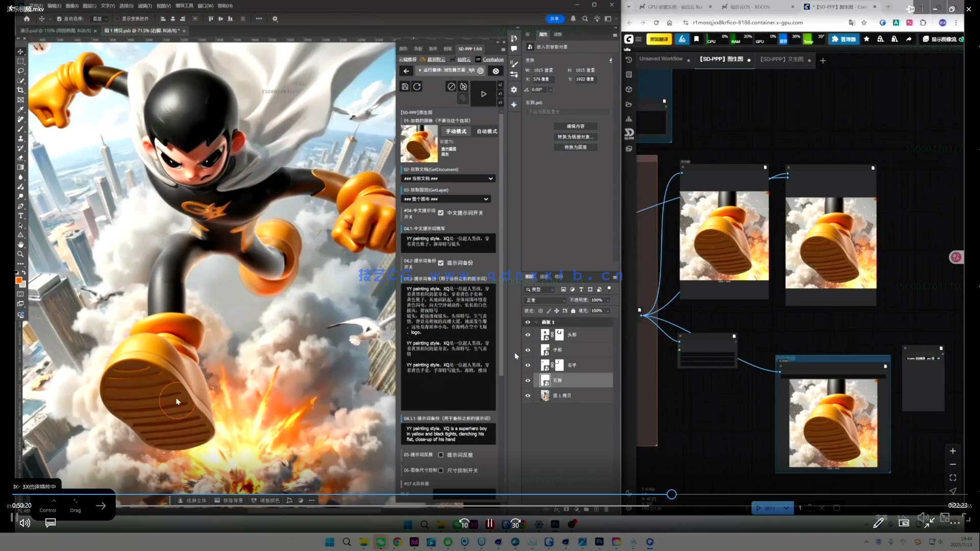The width and height of the screenshot is (980, 551).
Task: Select the Type tool
Action: 20,216
